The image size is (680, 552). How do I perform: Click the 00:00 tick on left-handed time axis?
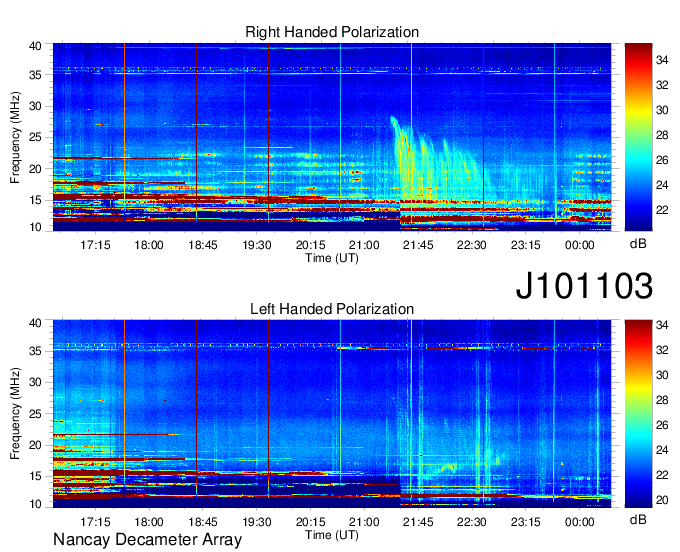coord(579,522)
